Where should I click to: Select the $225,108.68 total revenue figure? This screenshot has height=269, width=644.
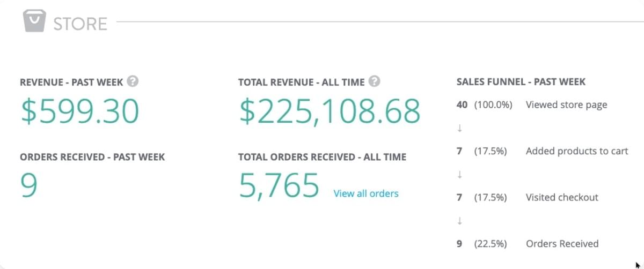(330, 111)
